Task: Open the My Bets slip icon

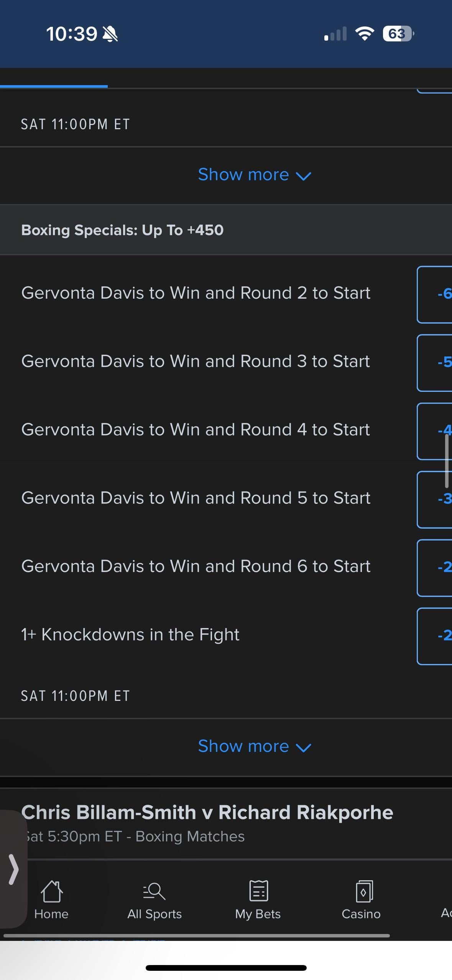Action: coord(258,891)
